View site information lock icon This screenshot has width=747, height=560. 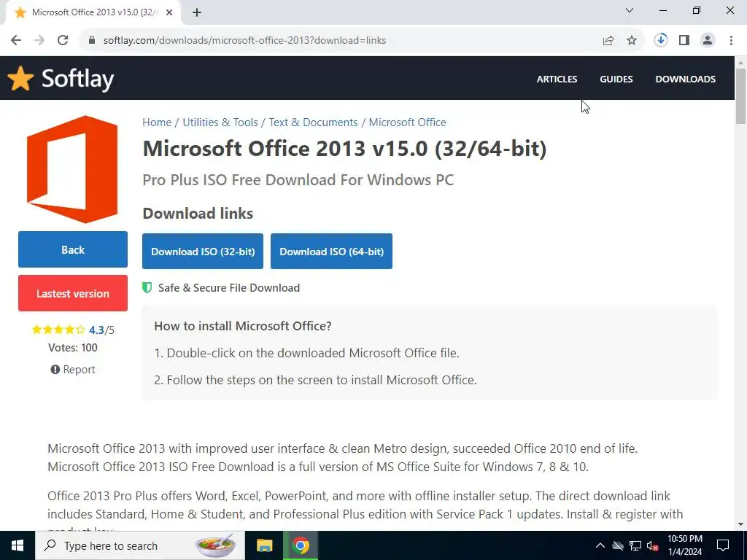click(x=92, y=41)
